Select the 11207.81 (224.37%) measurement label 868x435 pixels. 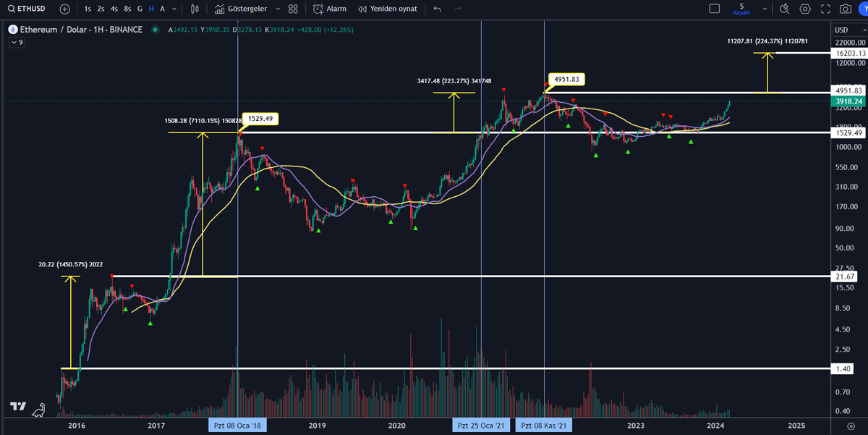767,42
